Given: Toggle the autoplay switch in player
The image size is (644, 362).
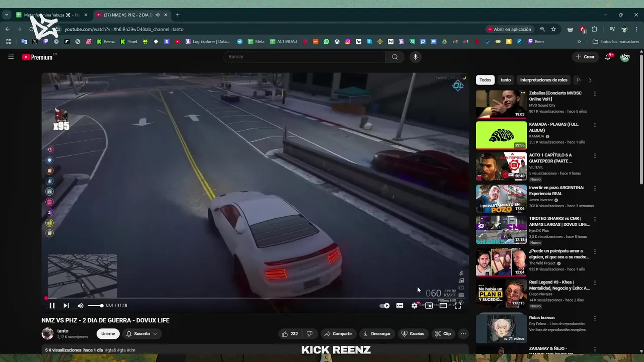Looking at the screenshot, I should point(385,305).
